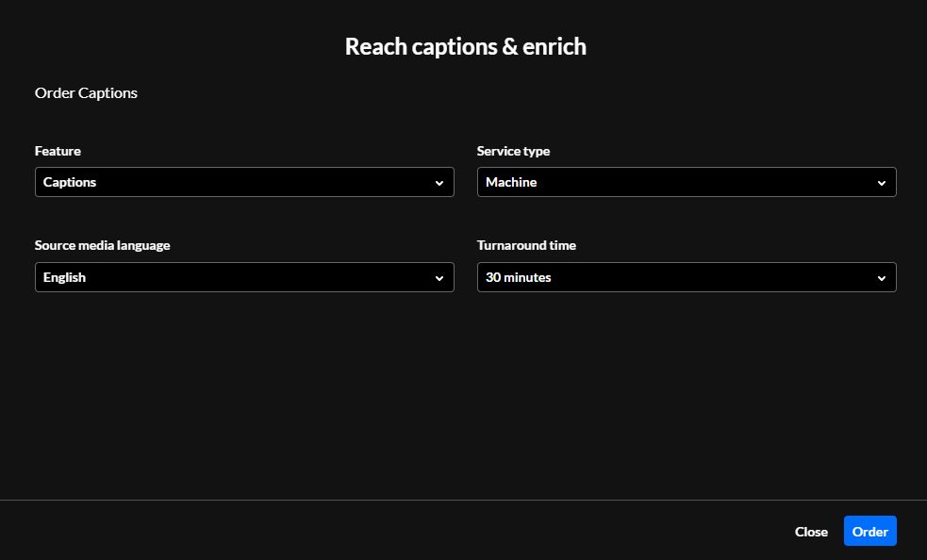Click the Source media language chevron arrow
Screen dimensions: 927x560
439,278
